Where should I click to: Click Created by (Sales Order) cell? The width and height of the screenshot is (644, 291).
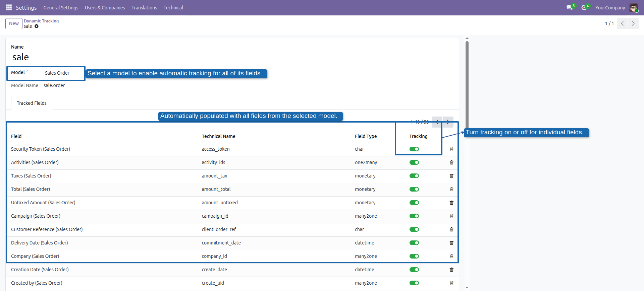(37, 283)
